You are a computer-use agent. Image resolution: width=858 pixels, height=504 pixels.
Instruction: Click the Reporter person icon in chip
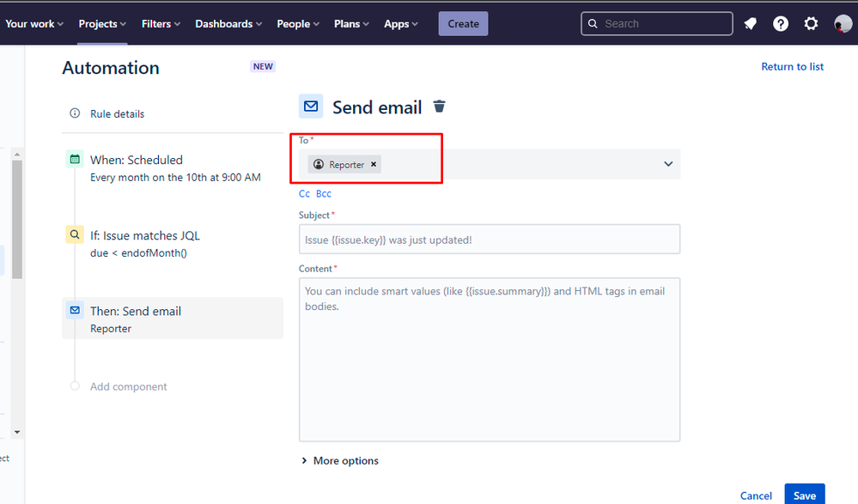pos(319,164)
